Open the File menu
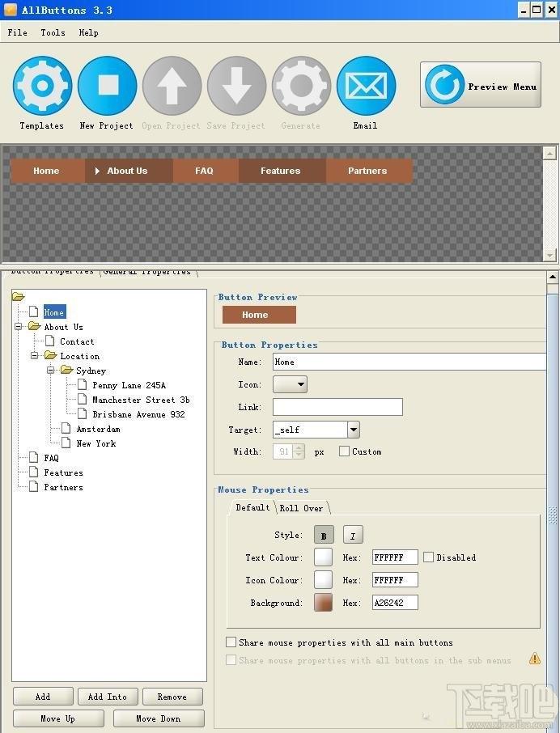The height and width of the screenshot is (733, 560). 17,32
